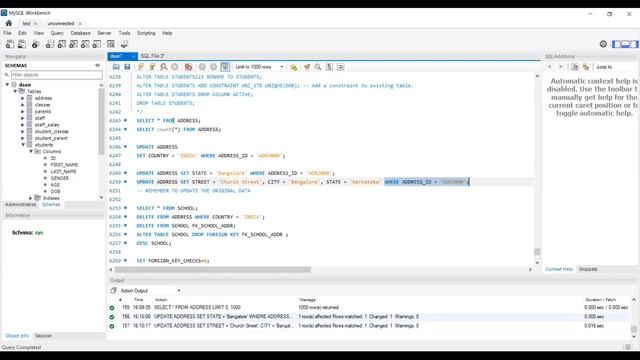Create a new table from main toolbar
Image resolution: width=640 pixels, height=360 pixels.
pyautogui.click(x=62, y=44)
